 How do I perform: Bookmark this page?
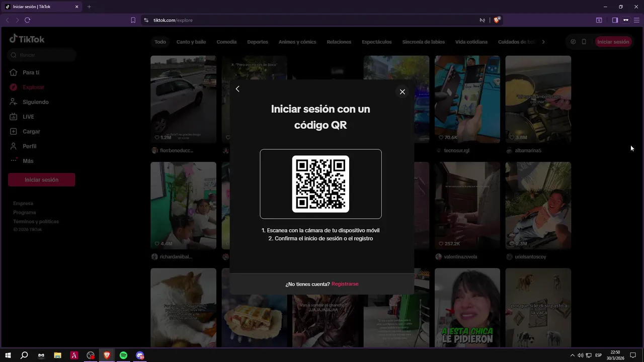[x=133, y=20]
